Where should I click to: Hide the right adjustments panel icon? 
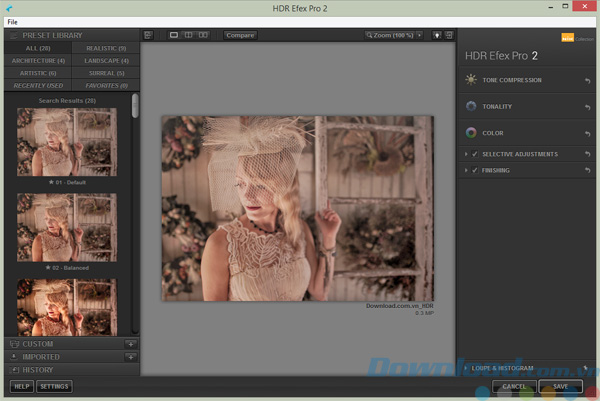tap(450, 36)
